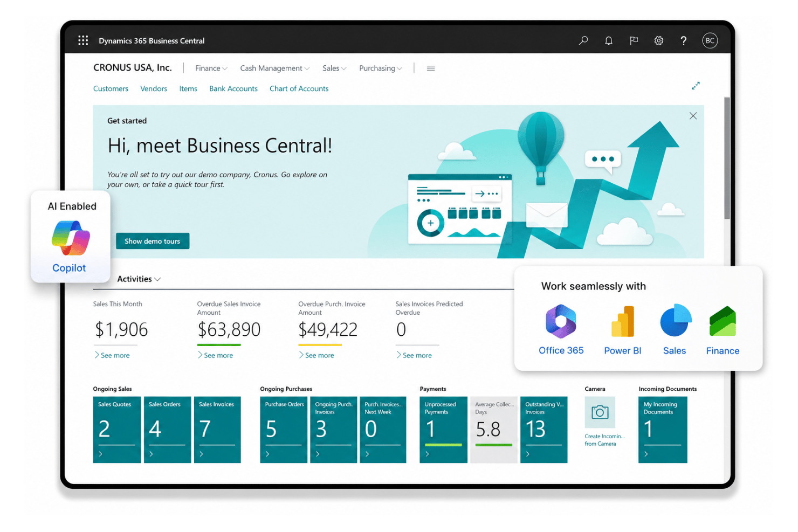Screen dimensions: 798x532
Task: Open the Bank Accounts link
Action: point(233,89)
